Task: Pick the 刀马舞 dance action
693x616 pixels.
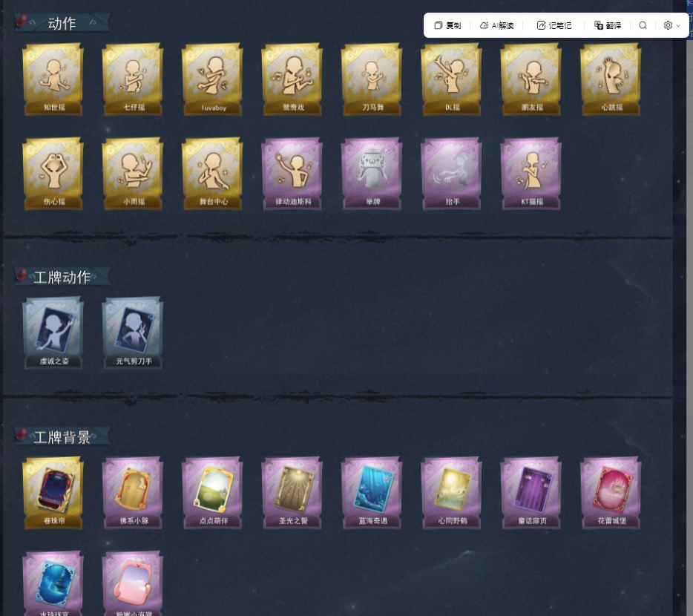Action: [x=372, y=79]
